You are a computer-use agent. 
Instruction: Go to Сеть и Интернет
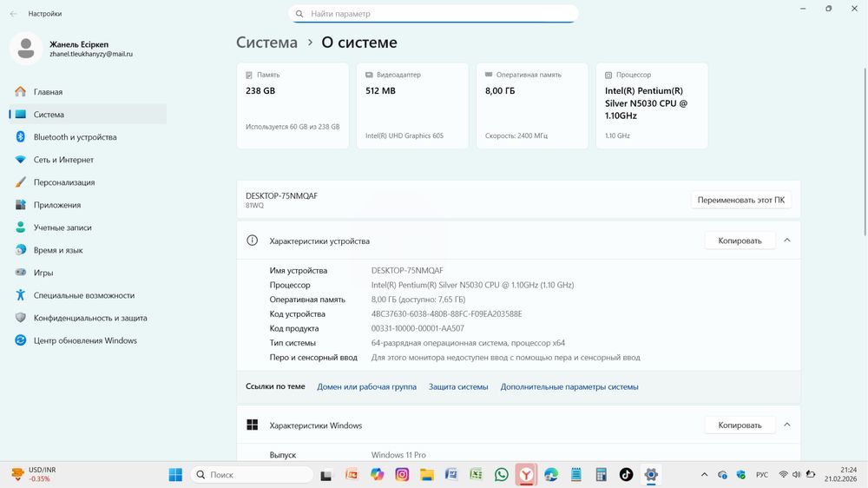click(x=88, y=160)
